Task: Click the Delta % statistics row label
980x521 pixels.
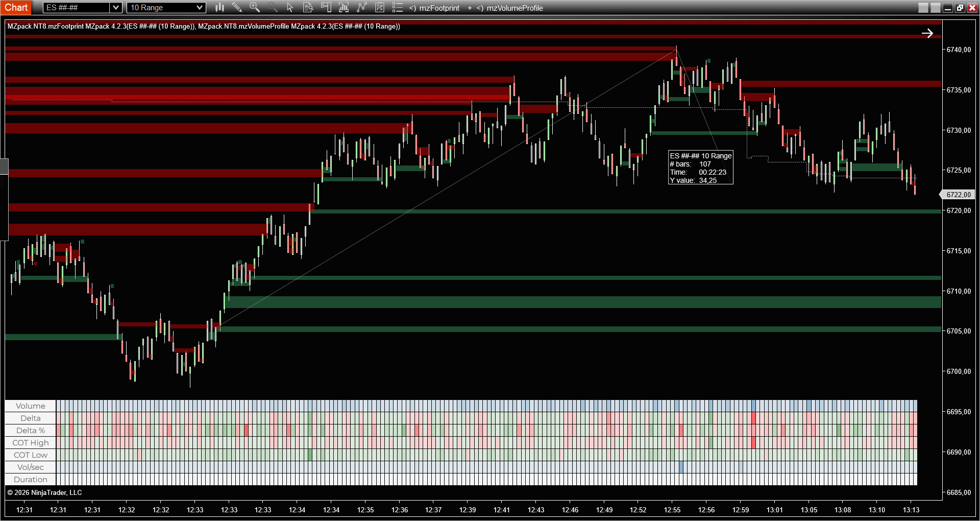Action: click(31, 431)
